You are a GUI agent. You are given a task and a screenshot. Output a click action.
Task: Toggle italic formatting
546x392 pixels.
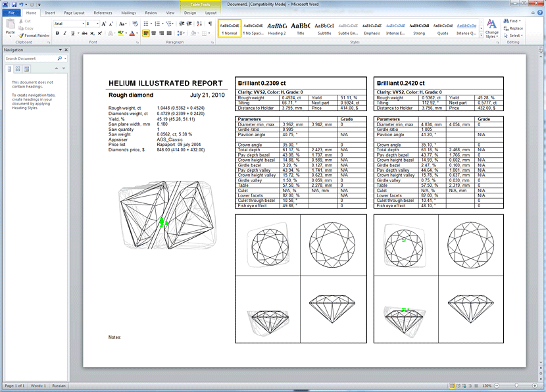click(x=64, y=33)
